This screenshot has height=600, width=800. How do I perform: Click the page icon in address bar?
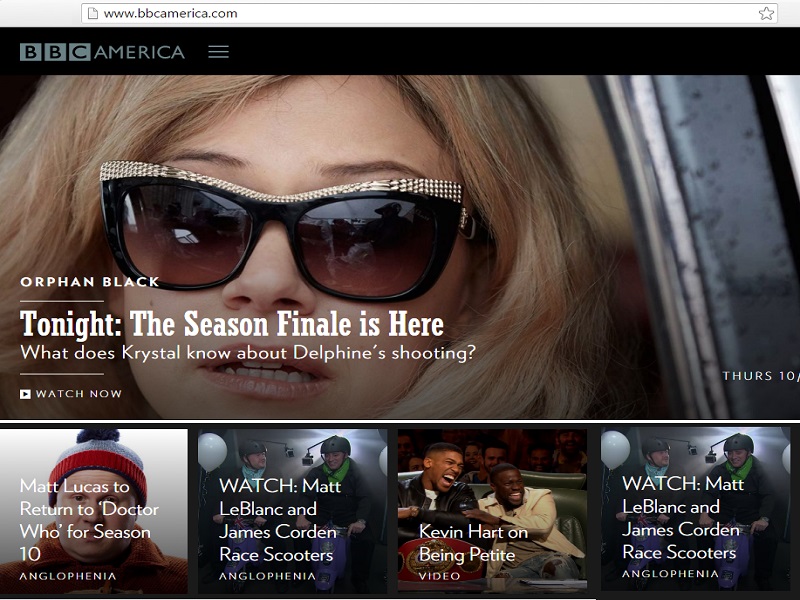pos(92,13)
